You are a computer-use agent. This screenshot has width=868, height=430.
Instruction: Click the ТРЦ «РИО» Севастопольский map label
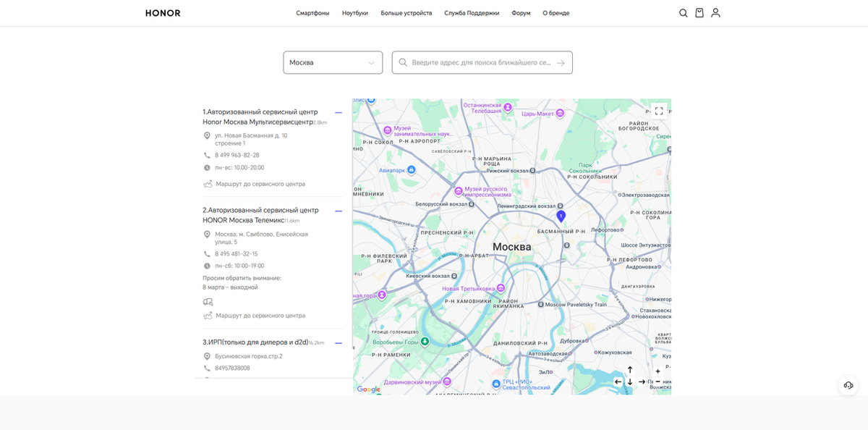pyautogui.click(x=527, y=384)
